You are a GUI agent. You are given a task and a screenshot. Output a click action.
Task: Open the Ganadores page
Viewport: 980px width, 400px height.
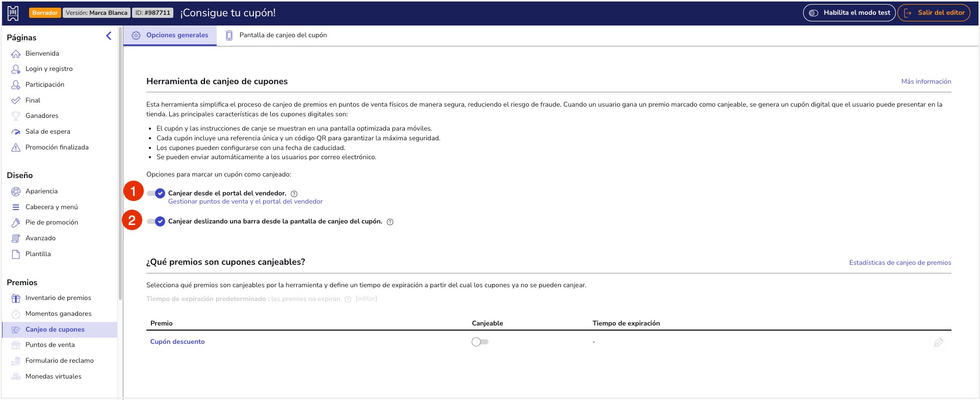tap(42, 116)
